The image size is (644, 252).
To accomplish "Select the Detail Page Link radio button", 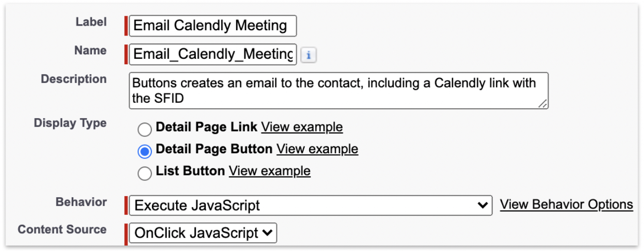I will pyautogui.click(x=144, y=129).
